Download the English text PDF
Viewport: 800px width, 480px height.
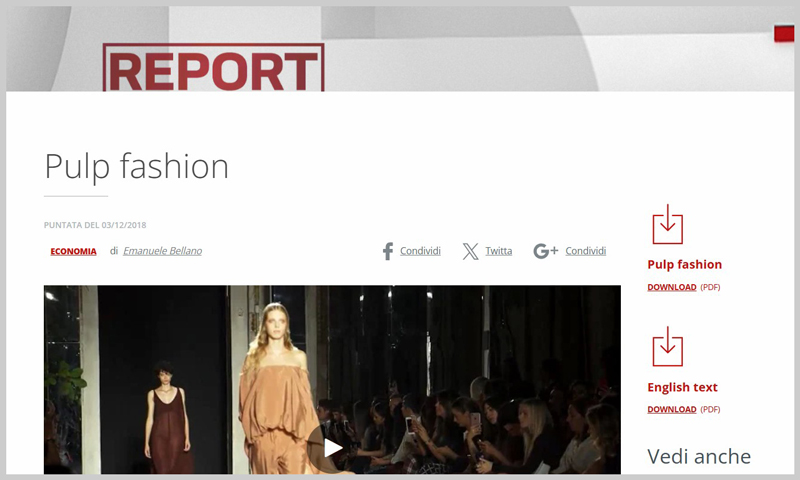click(x=672, y=410)
